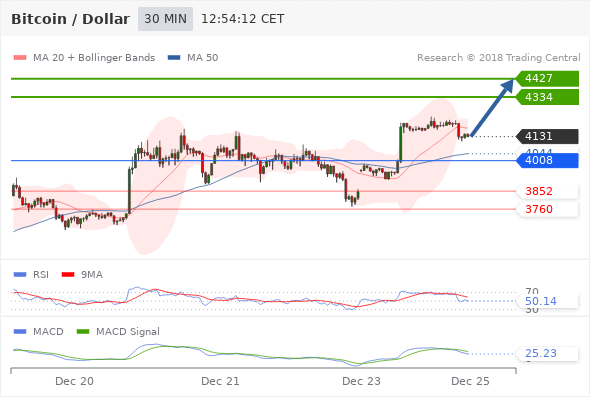Image resolution: width=590 pixels, height=400 pixels.
Task: Click the MACD Signal legend label
Action: 128,332
